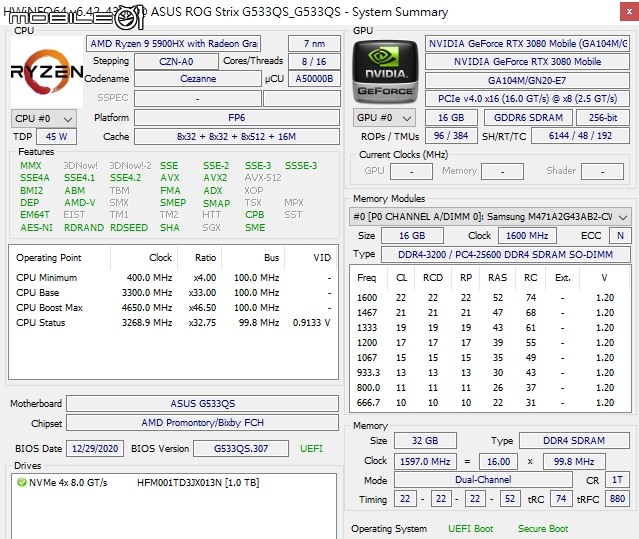Click the UEFI Boot label
The height and width of the screenshot is (539, 639).
pyautogui.click(x=471, y=529)
